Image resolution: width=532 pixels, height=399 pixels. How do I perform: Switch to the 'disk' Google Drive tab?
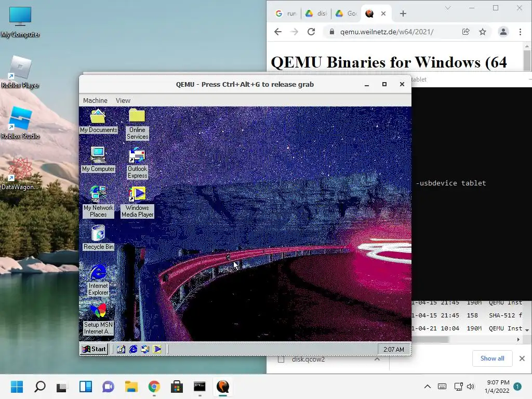[316, 14]
